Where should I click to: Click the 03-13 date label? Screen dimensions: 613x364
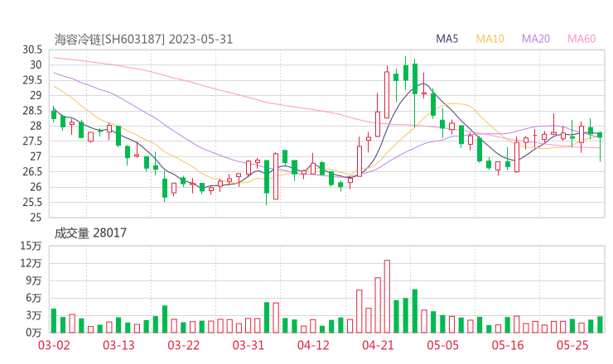[x=118, y=345]
